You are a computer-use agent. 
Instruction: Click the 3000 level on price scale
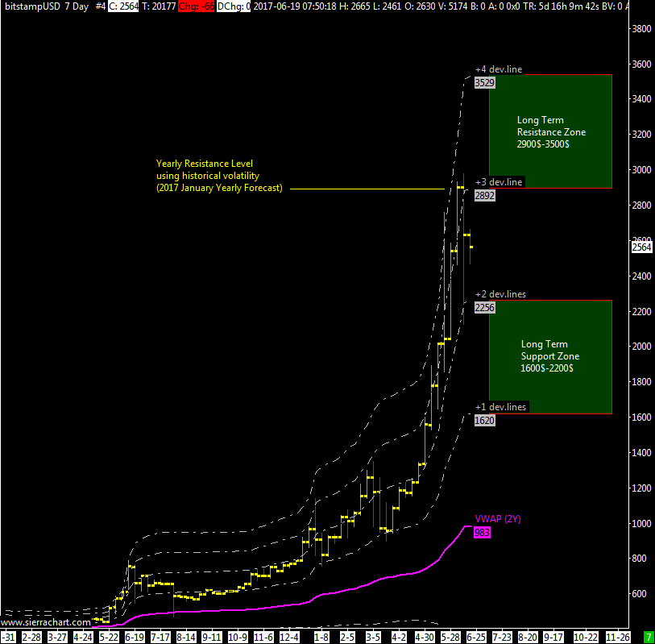(640, 170)
